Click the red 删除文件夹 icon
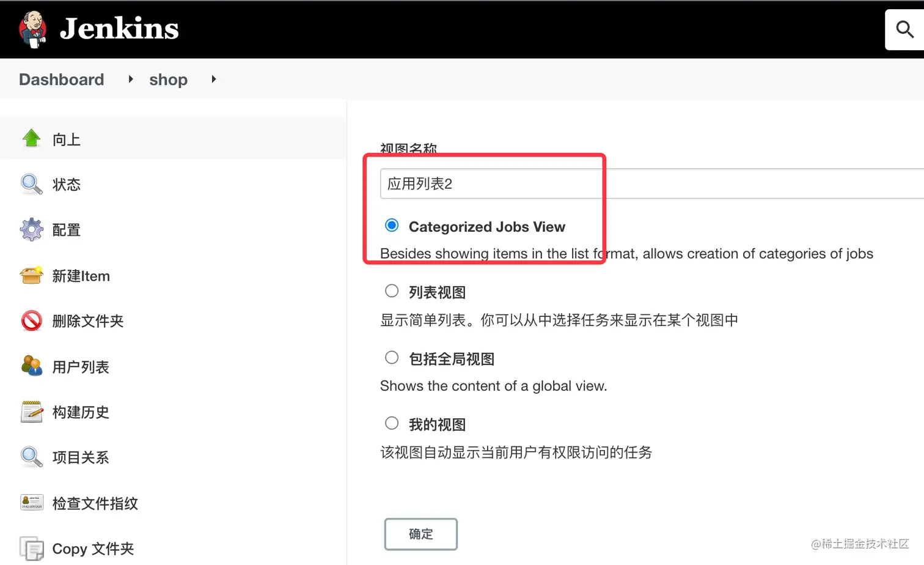 click(32, 320)
